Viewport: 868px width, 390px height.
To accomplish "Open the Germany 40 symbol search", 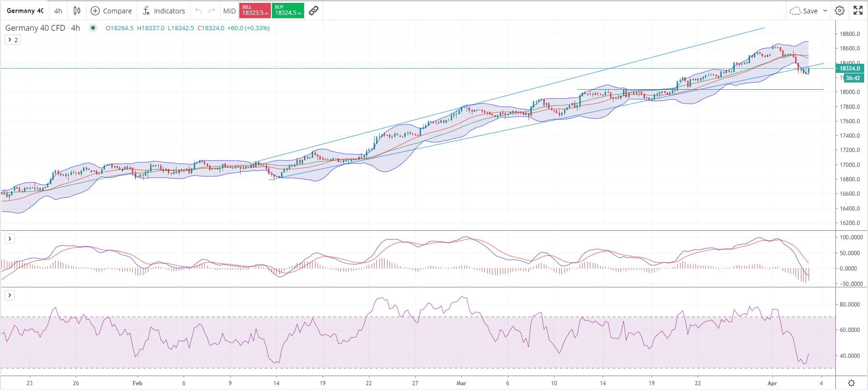I will tap(25, 11).
